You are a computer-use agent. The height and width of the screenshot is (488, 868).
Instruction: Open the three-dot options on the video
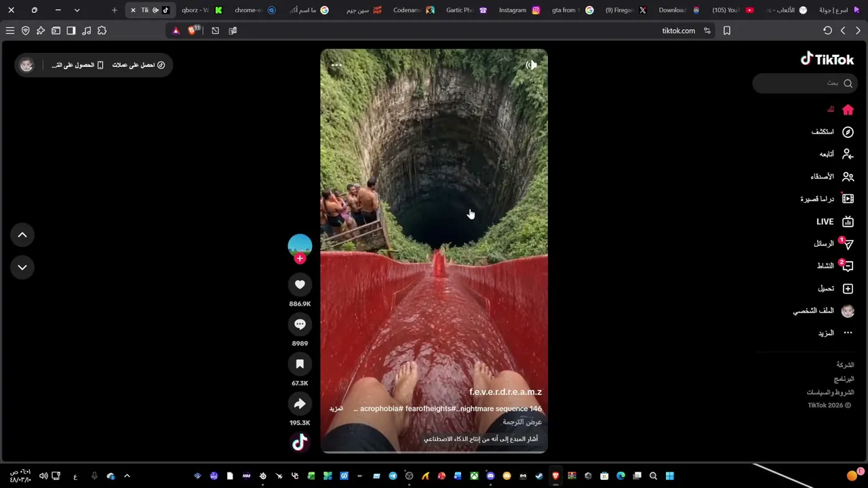coord(336,65)
